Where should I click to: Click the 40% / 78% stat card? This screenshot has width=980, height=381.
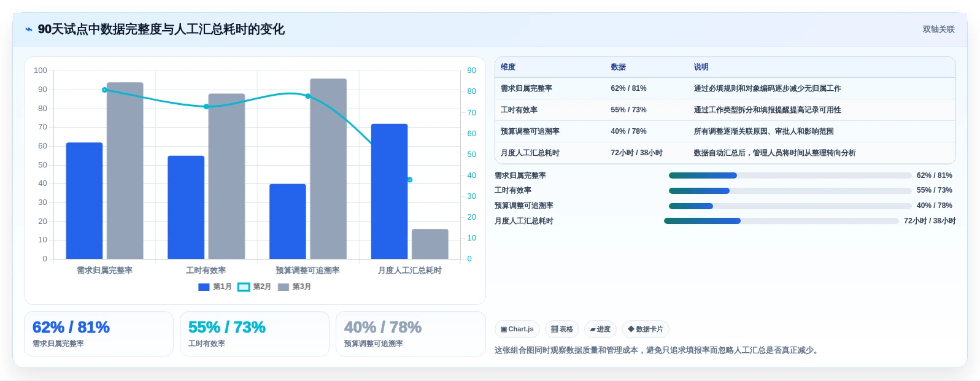click(411, 334)
